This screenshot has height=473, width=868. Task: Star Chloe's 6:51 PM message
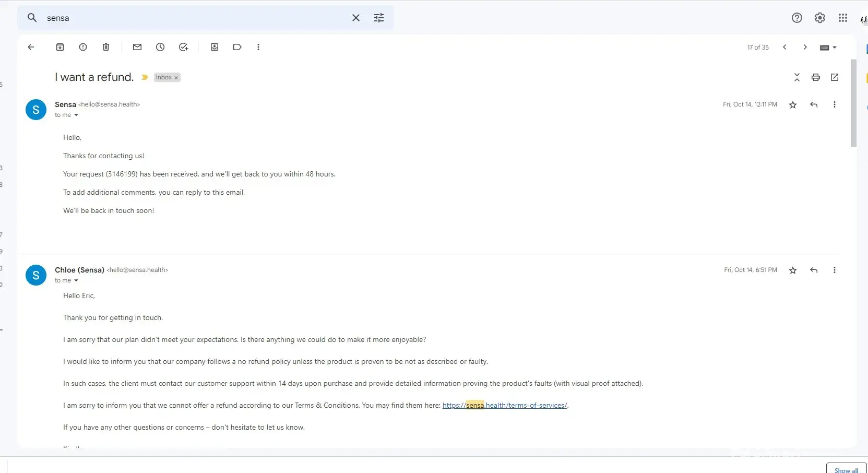[x=793, y=270]
